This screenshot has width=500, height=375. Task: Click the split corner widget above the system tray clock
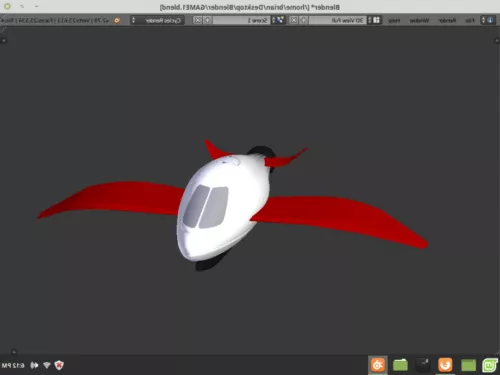[14, 351]
